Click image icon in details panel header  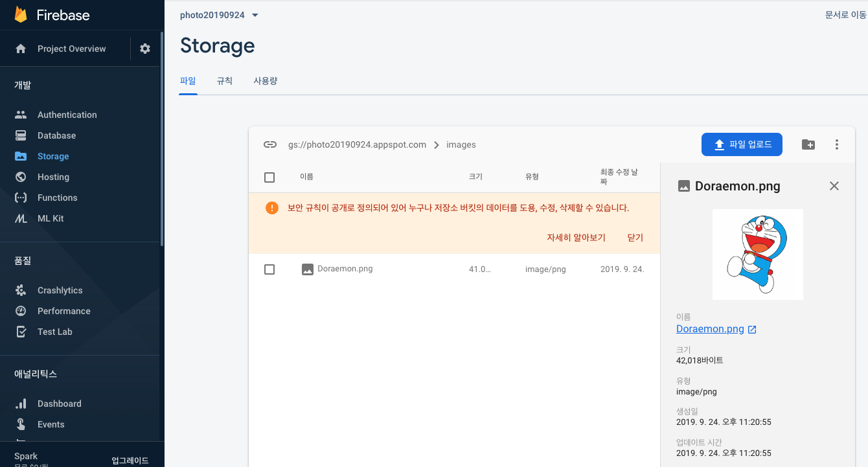pos(683,186)
